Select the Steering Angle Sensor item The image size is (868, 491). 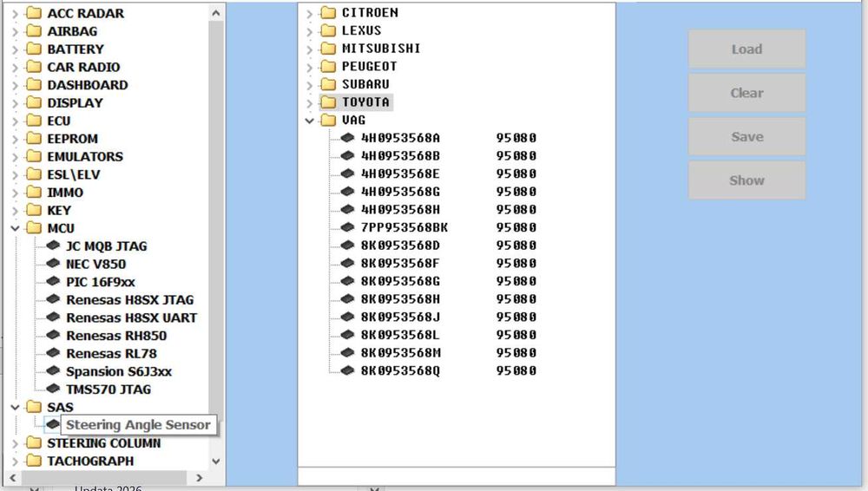(x=138, y=424)
